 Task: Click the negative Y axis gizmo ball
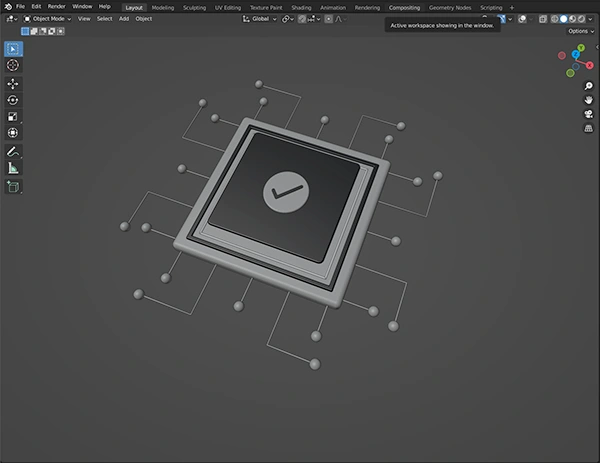tap(570, 73)
